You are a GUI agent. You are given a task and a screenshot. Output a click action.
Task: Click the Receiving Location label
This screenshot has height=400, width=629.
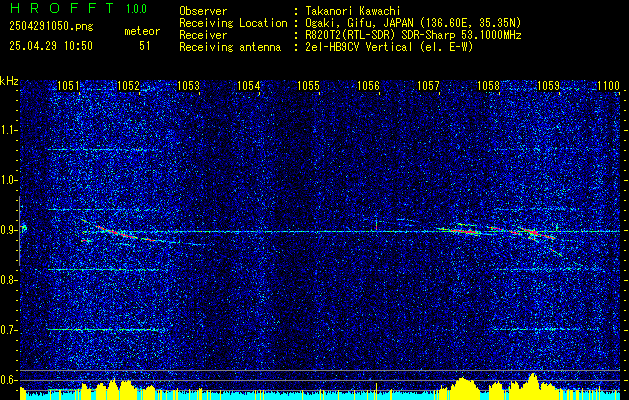(x=233, y=23)
